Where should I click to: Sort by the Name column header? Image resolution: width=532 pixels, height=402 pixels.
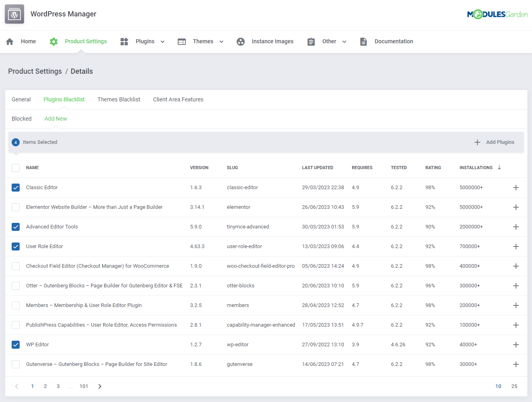[x=32, y=168]
